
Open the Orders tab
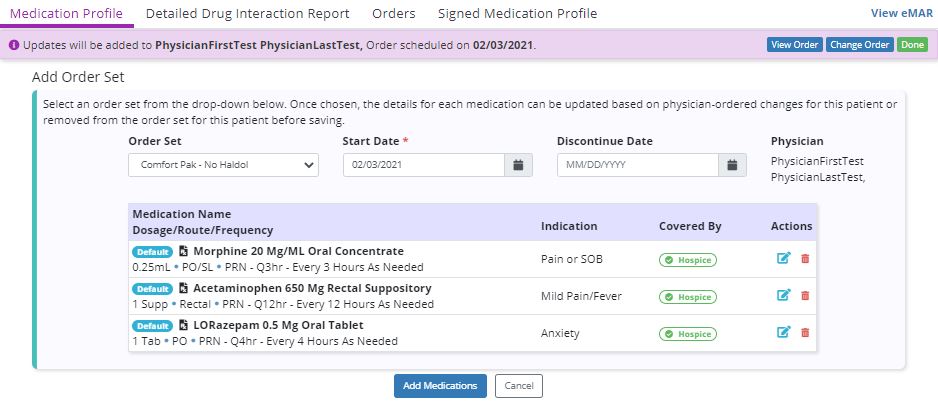point(393,14)
